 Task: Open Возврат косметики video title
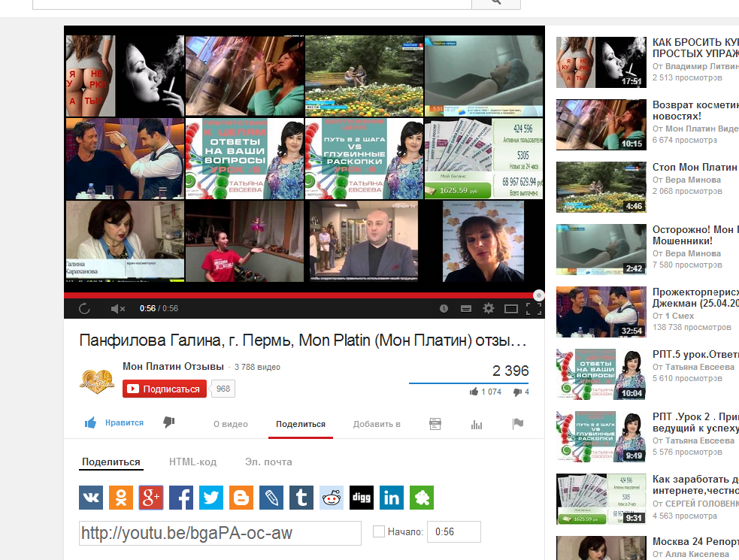click(x=695, y=110)
